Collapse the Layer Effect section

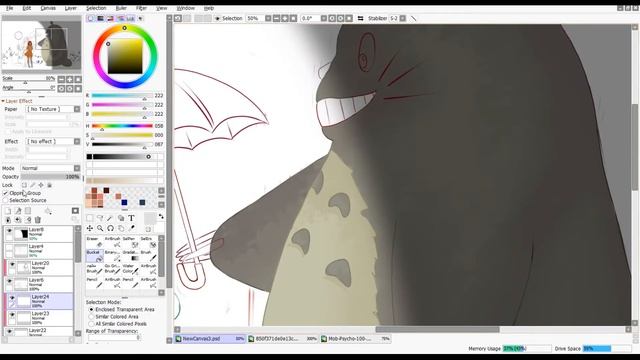click(3, 101)
